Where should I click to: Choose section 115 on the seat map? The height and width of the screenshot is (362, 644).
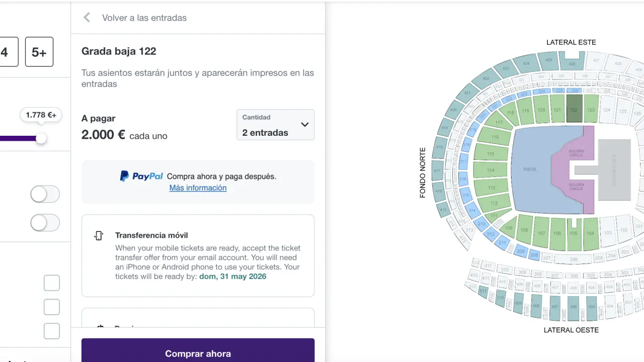[491, 153]
